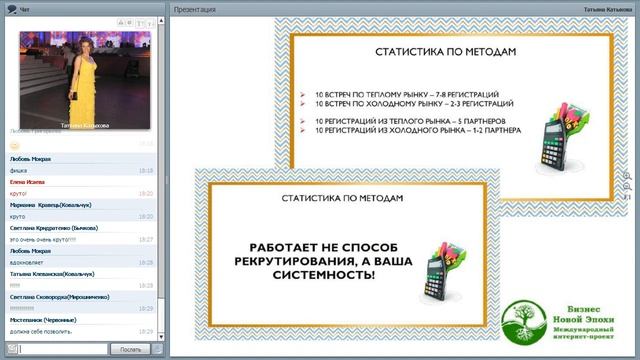The image size is (640, 360).
Task: Click the bullet "10 регистраций из теплого рынка"
Action: click(x=410, y=121)
